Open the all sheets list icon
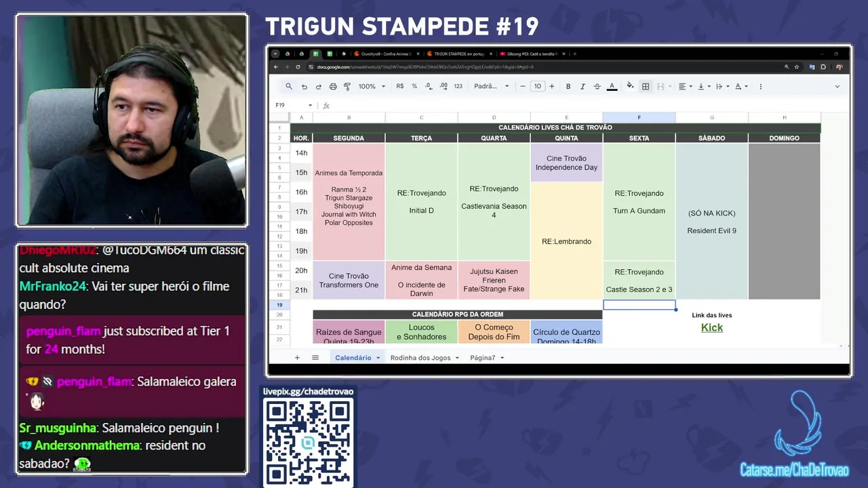The image size is (868, 488). pos(315,357)
